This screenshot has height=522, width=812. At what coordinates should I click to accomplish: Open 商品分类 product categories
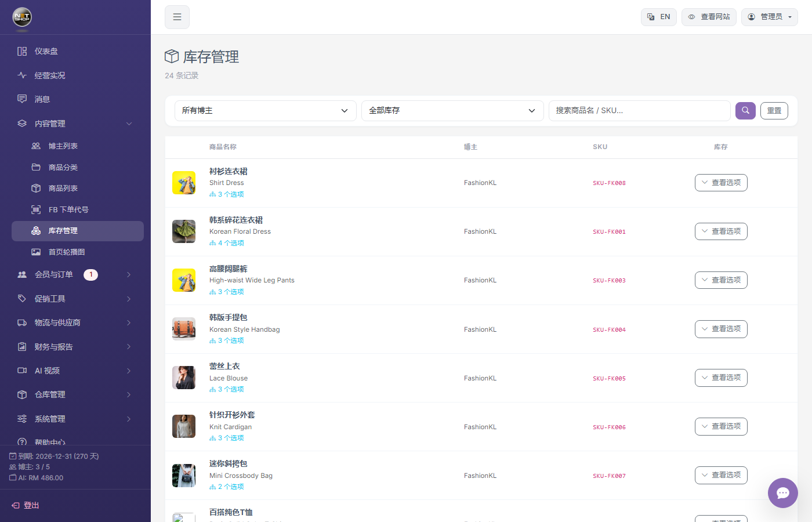pos(78,167)
